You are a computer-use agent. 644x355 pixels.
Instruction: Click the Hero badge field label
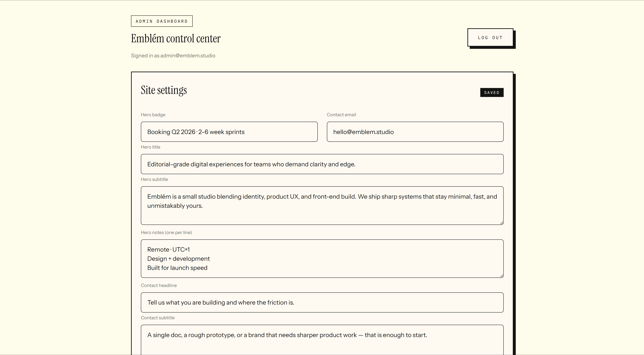point(153,114)
